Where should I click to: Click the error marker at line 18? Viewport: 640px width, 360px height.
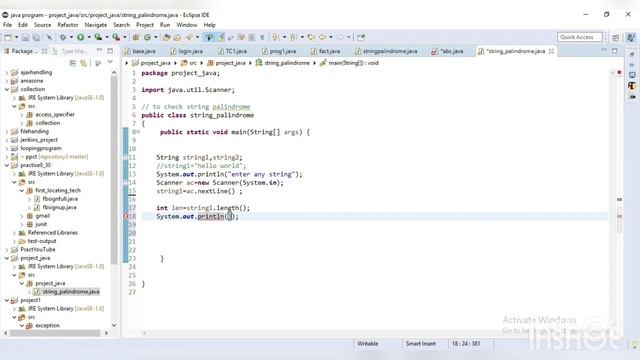(x=126, y=216)
